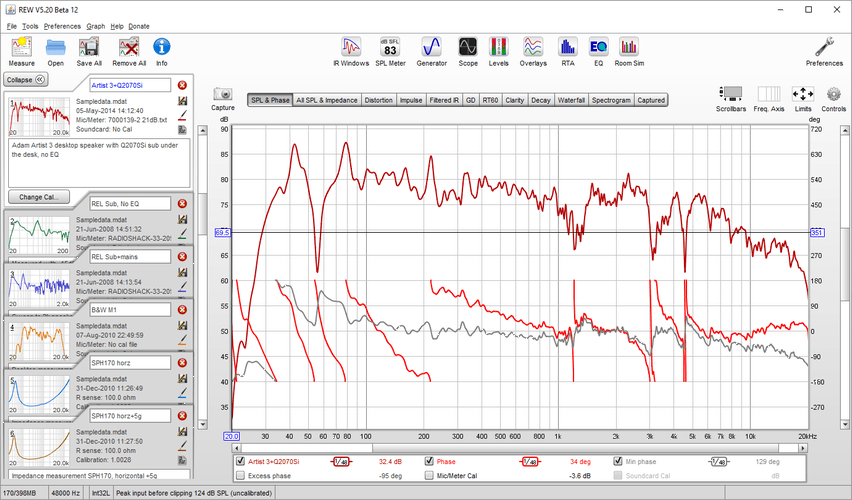Click the Measure toolbar icon
This screenshot has height=500, width=852.
coord(22,49)
